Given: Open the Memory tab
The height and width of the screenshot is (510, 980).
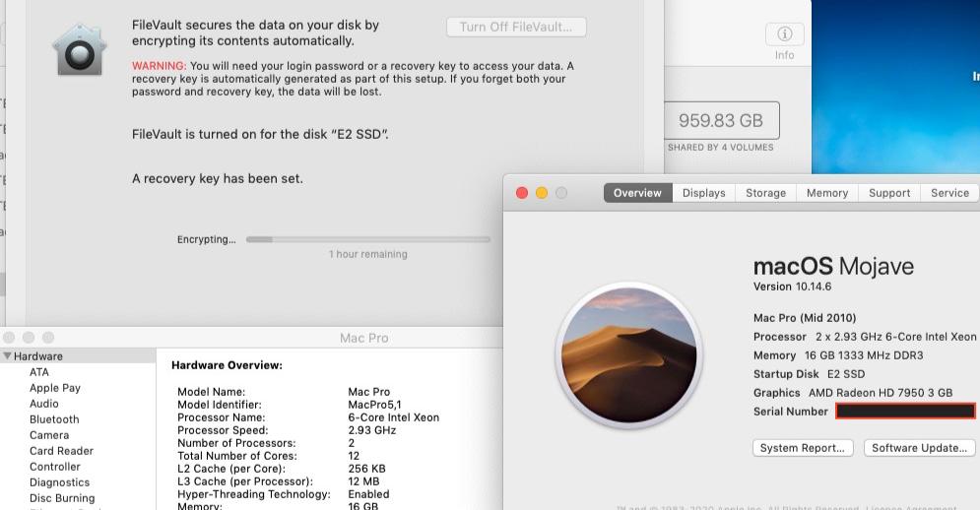Looking at the screenshot, I should pyautogui.click(x=827, y=193).
